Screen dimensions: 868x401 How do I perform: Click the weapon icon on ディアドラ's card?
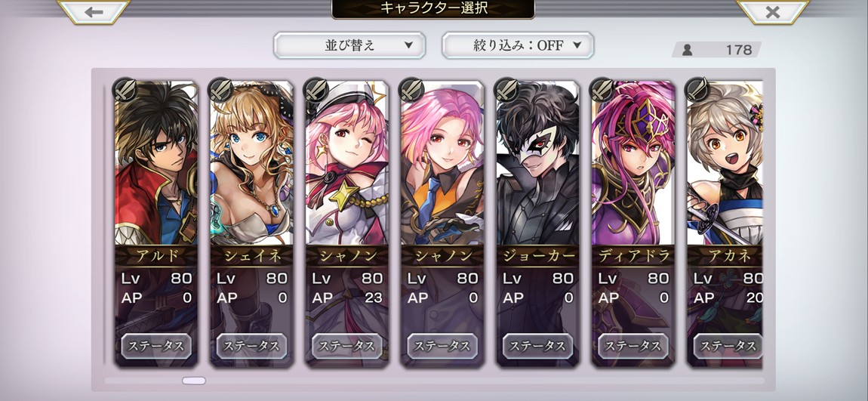pos(602,90)
